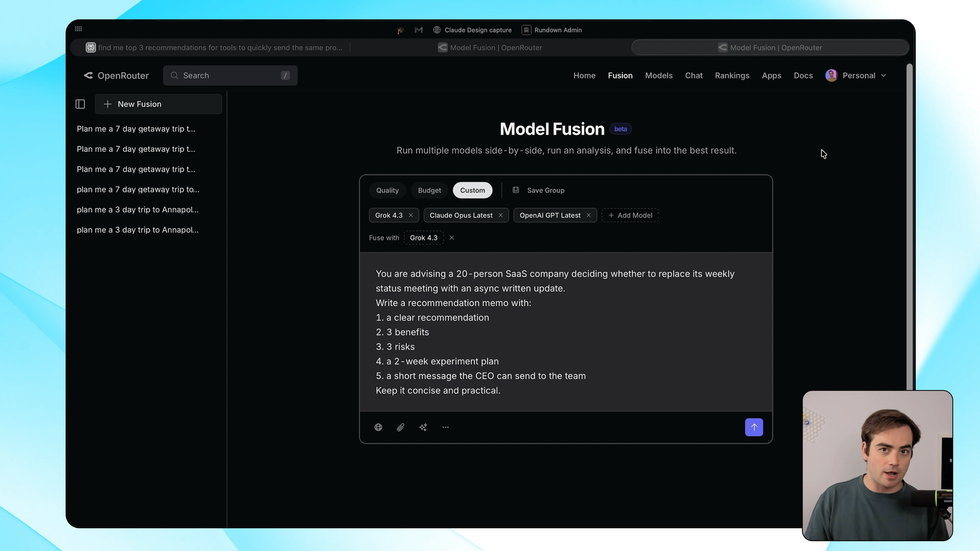Image resolution: width=980 pixels, height=551 pixels.
Task: Open the Grok 4.3 model chip
Action: click(x=389, y=216)
